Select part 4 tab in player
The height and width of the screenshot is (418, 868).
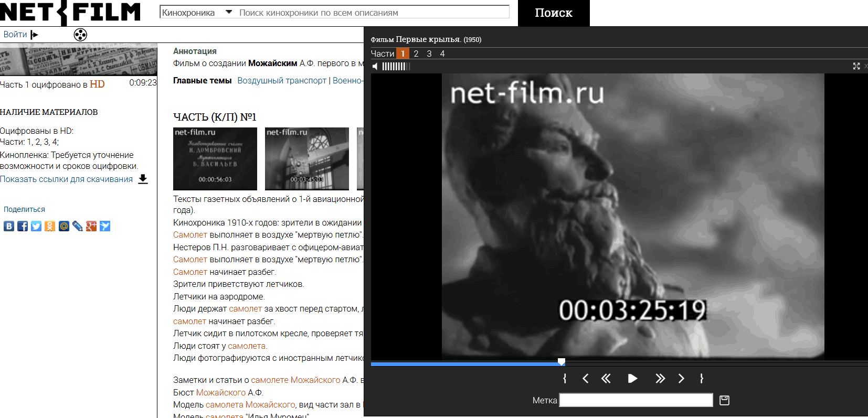click(442, 53)
